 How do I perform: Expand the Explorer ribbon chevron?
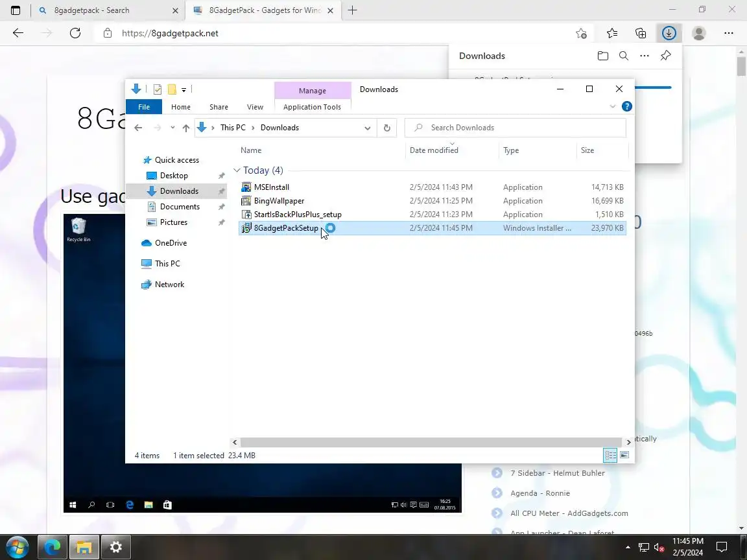(x=613, y=107)
